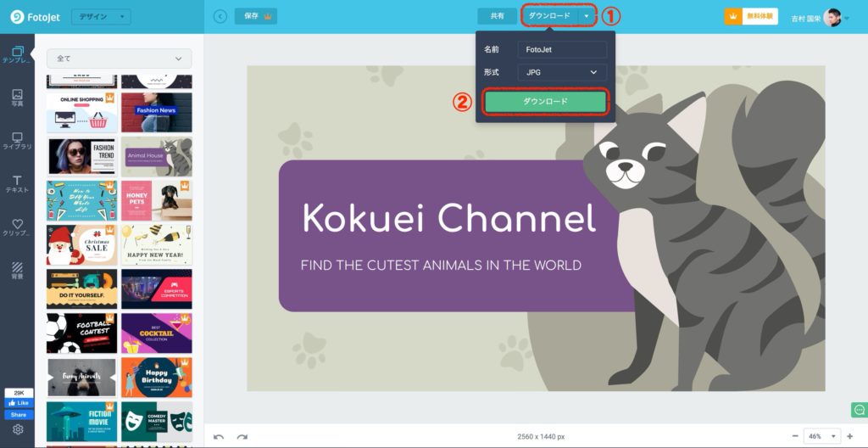868x448 pixels.
Task: Select the Text (テキスト) tool
Action: (17, 184)
